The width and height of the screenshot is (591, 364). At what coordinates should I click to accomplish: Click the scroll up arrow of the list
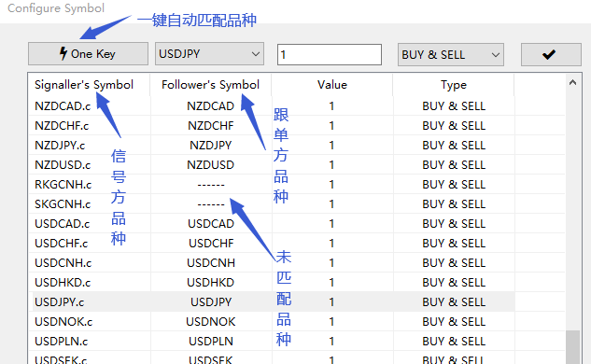click(572, 82)
